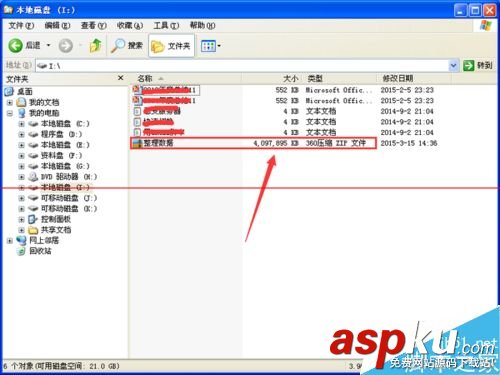Expand the 我的文档 tree node
Viewport: 500px width, 375px height.
click(x=10, y=102)
